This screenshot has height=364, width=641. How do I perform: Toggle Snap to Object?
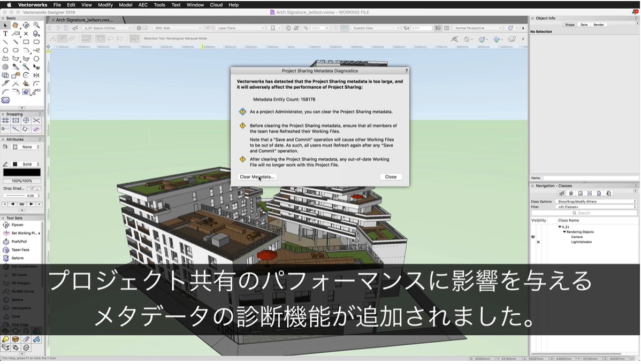pyautogui.click(x=16, y=120)
